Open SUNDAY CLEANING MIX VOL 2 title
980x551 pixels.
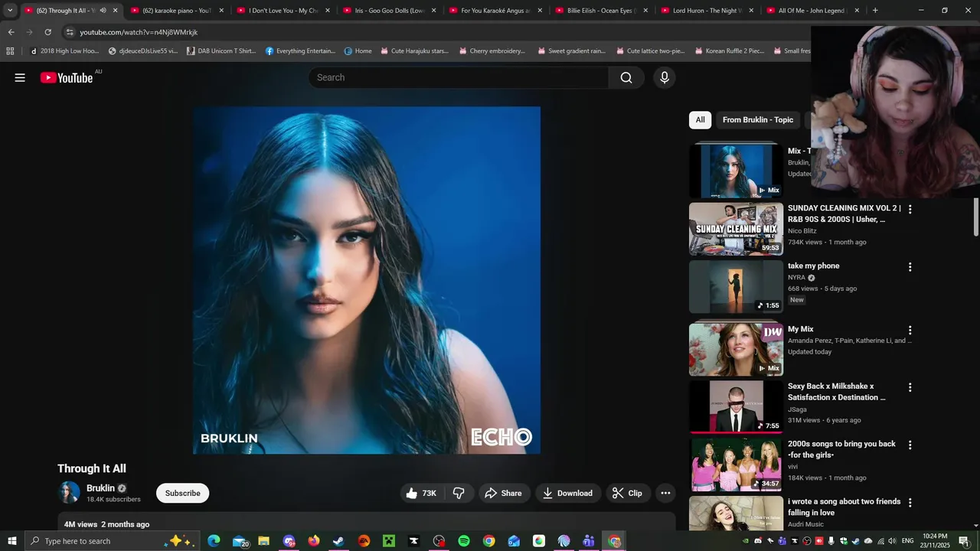pos(844,214)
